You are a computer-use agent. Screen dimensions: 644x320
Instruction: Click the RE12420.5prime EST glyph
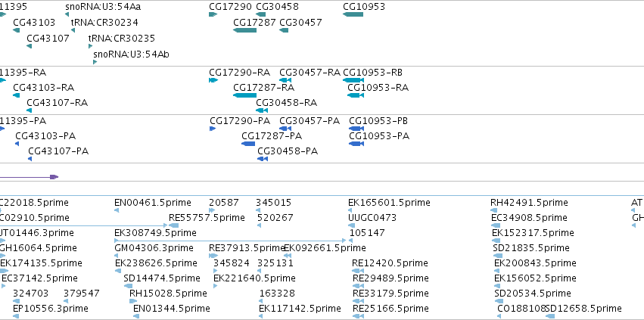[x=358, y=271]
